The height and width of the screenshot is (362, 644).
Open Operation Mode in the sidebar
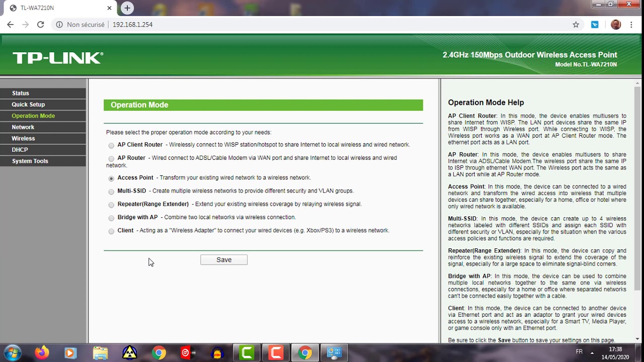click(43, 116)
